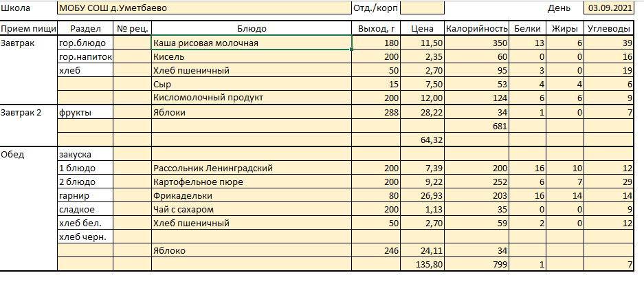The width and height of the screenshot is (644, 284).
Task: Select the Рассольник Ленинградский cell
Action: (x=252, y=168)
